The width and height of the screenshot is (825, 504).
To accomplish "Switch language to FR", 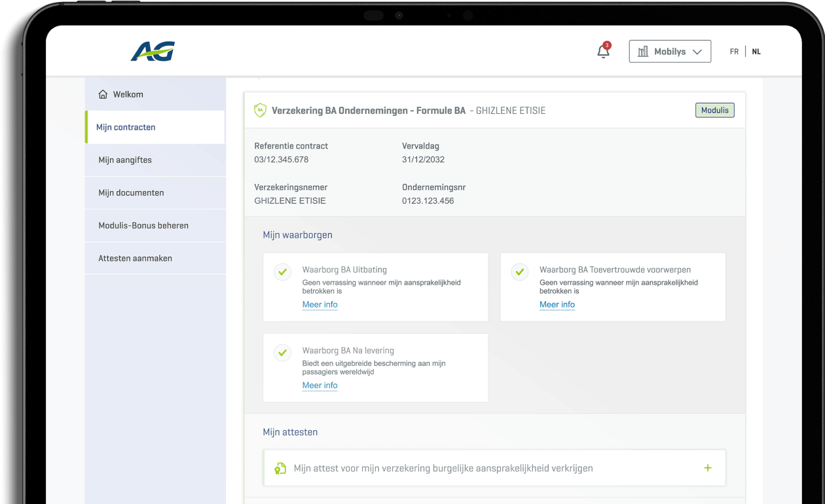I will tap(734, 52).
